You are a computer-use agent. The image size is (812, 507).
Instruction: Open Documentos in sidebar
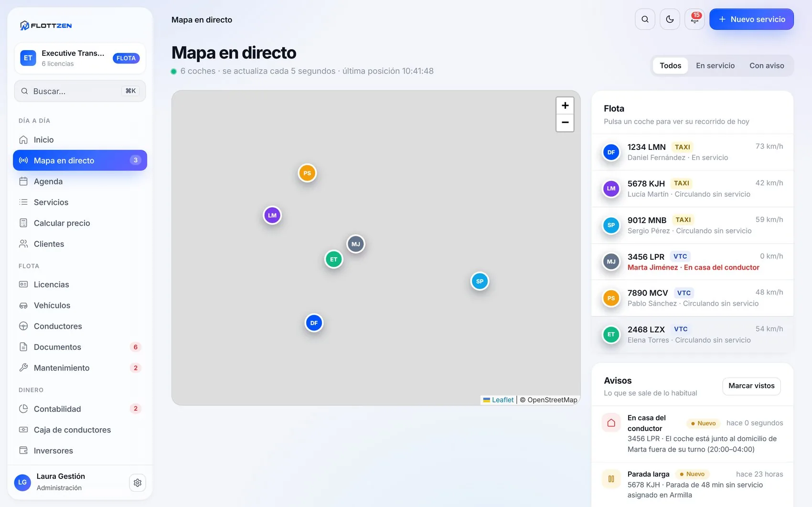[80, 347]
